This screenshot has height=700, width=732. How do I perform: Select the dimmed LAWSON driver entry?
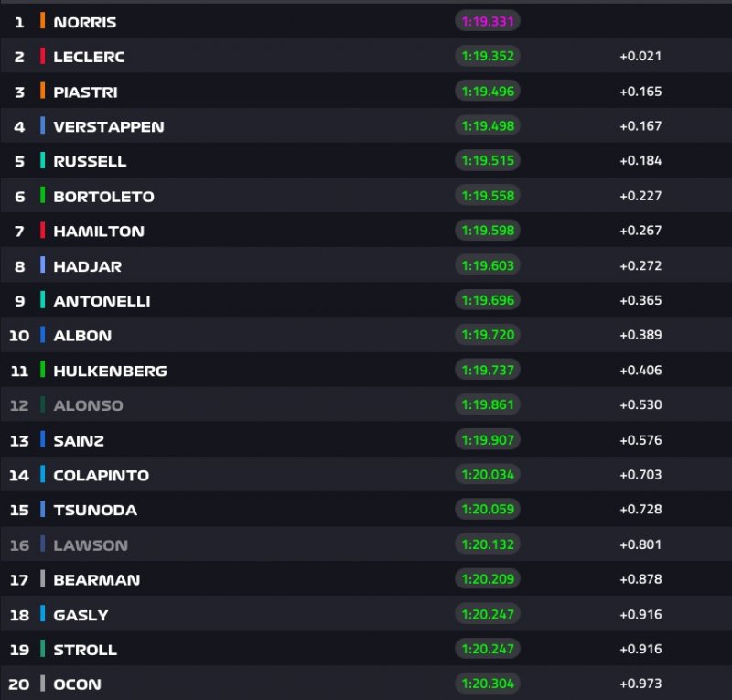(x=91, y=545)
